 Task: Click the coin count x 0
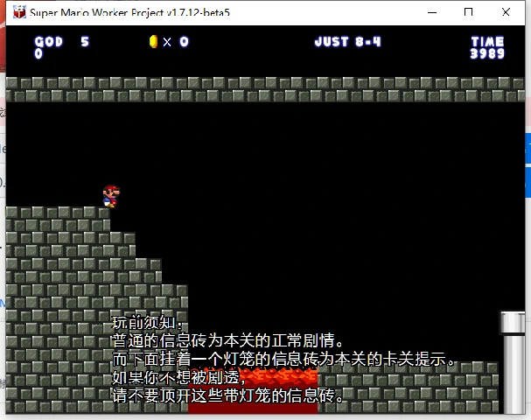coord(176,42)
